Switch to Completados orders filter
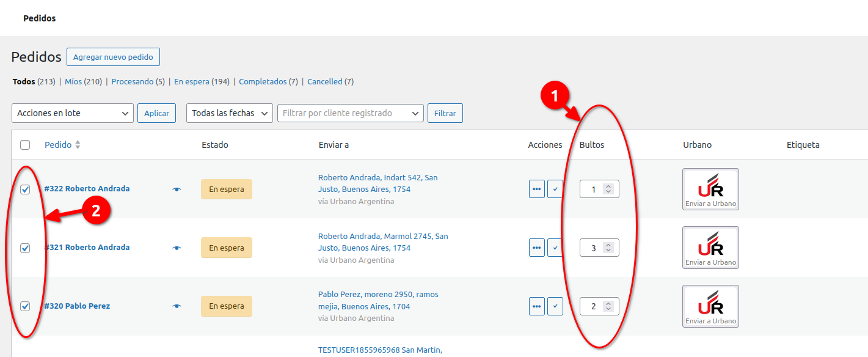This screenshot has height=357, width=868. coord(262,81)
